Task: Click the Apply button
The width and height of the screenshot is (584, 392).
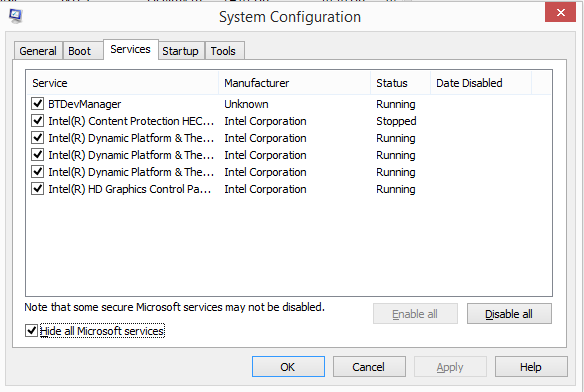Action: (450, 367)
